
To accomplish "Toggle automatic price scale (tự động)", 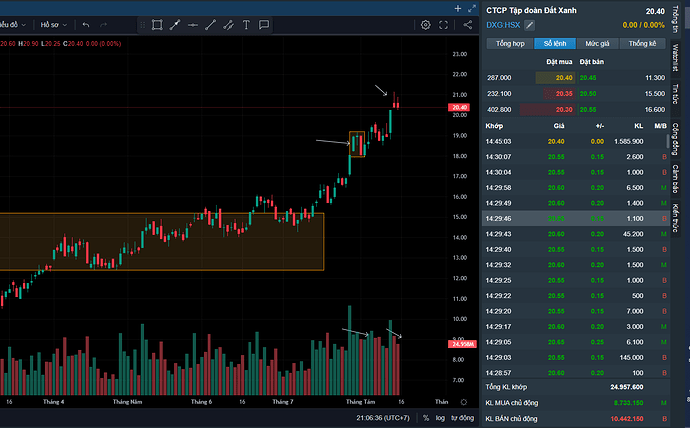I will (x=462, y=417).
